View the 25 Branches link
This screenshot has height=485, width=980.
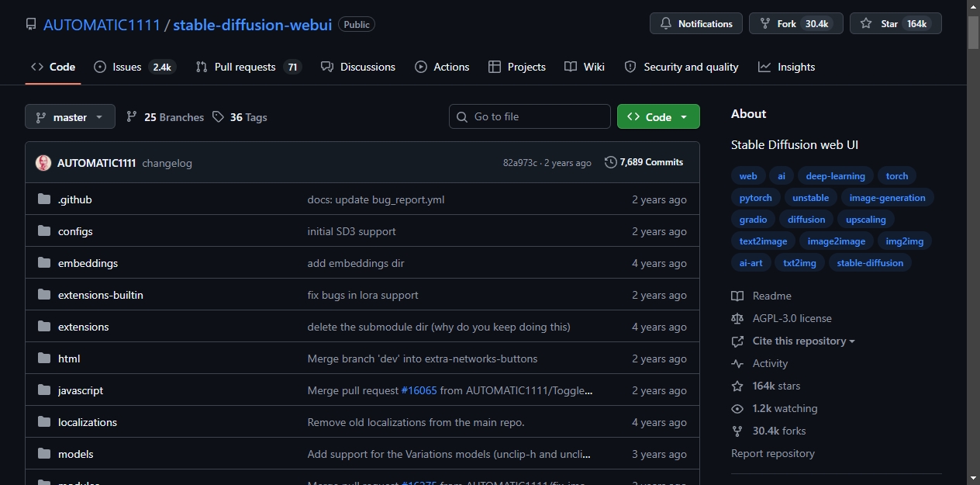click(165, 117)
